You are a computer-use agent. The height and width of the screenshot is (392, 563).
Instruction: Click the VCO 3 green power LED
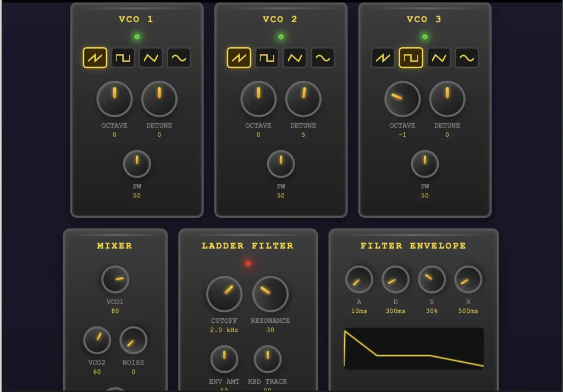pos(425,37)
